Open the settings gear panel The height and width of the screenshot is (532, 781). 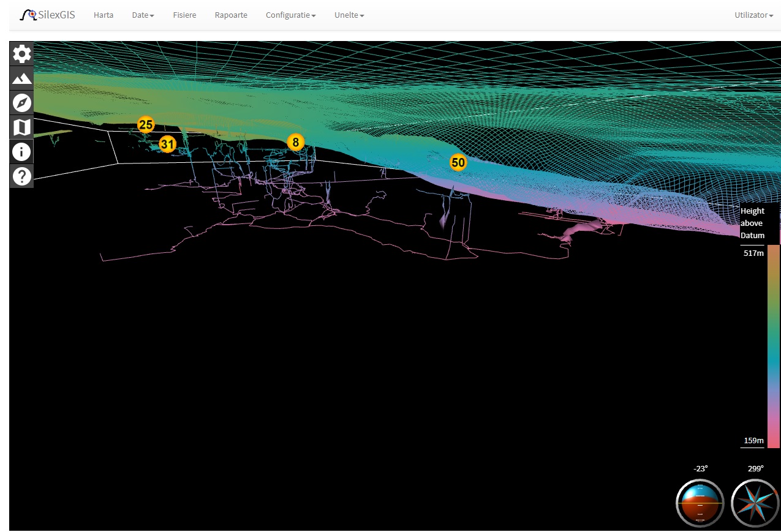(22, 54)
